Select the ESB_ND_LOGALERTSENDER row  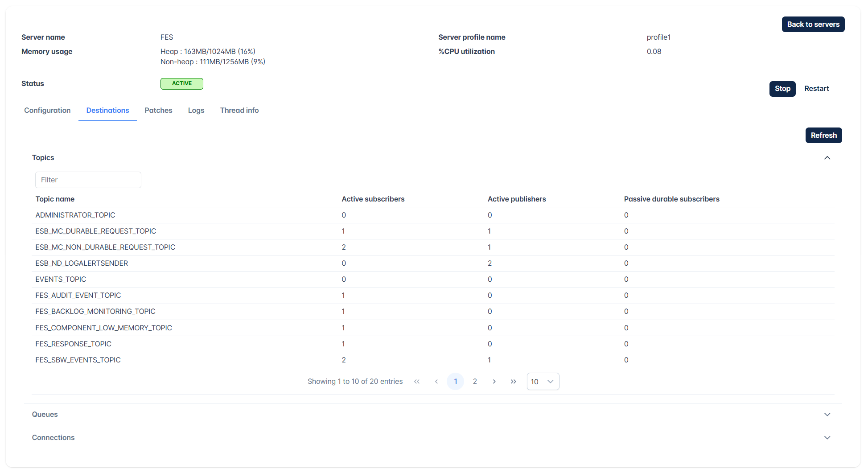coord(433,263)
